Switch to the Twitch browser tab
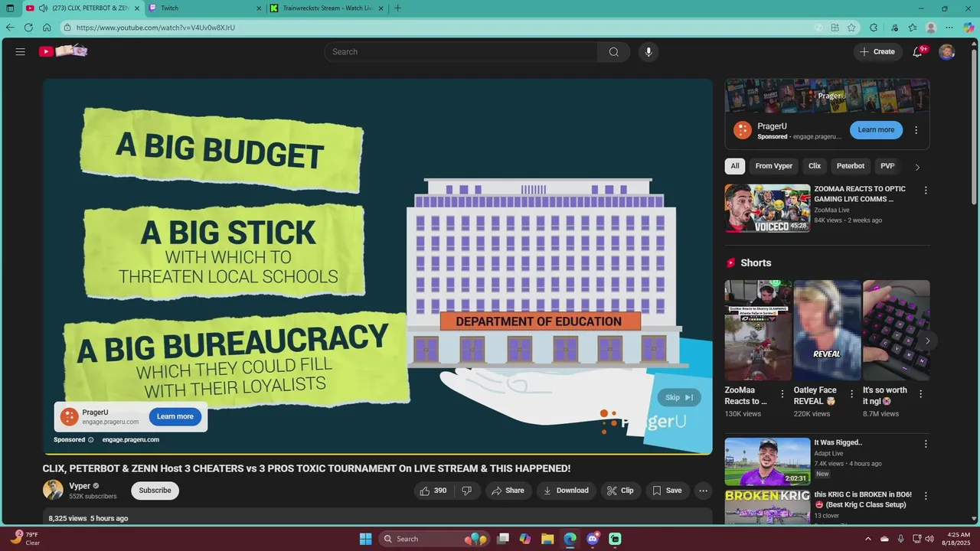The height and width of the screenshot is (551, 980). coord(204,8)
